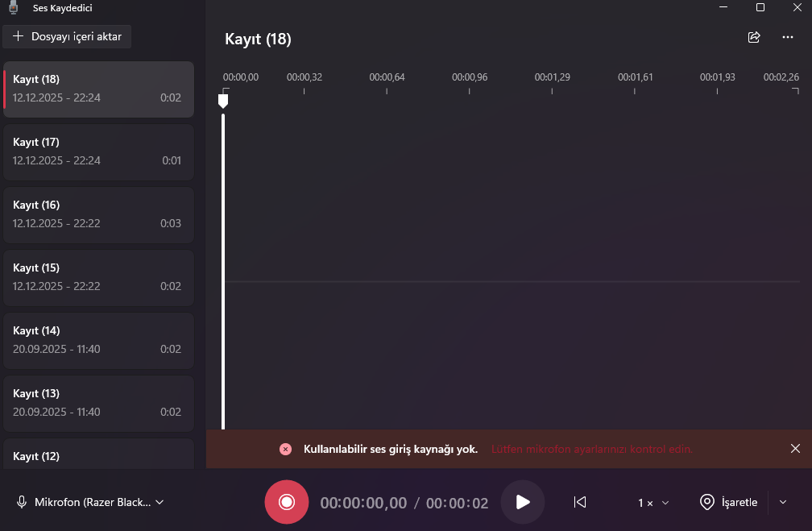Click the 00:01,29 timeline marker
The width and height of the screenshot is (812, 531).
(552, 77)
